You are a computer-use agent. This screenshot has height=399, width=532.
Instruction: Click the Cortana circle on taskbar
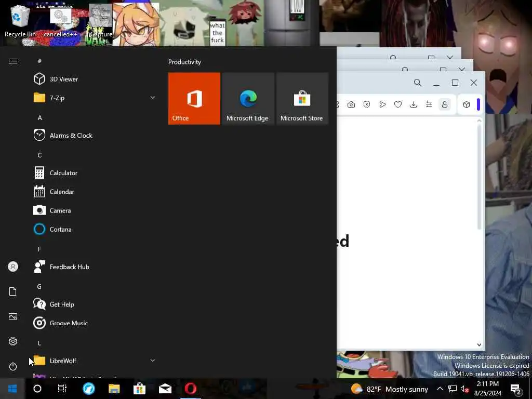point(37,389)
